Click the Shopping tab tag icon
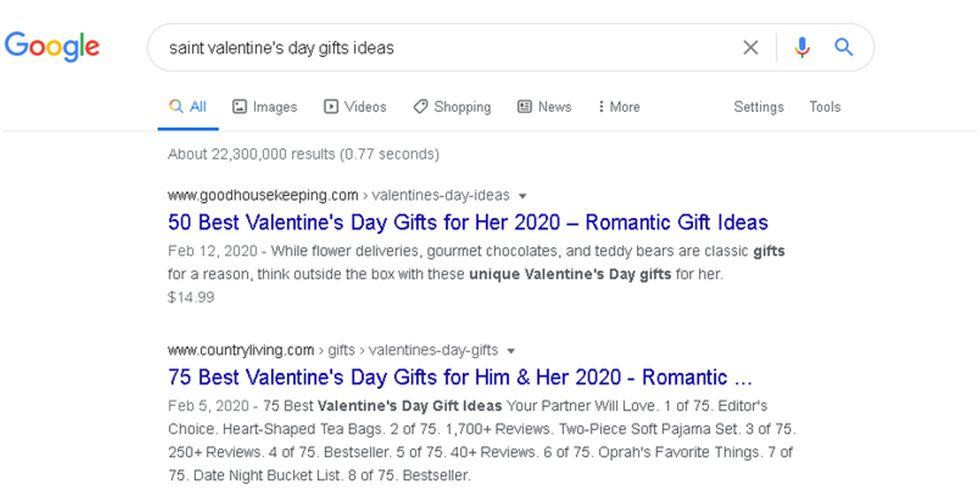Screen dimensions: 979x492 (420, 107)
